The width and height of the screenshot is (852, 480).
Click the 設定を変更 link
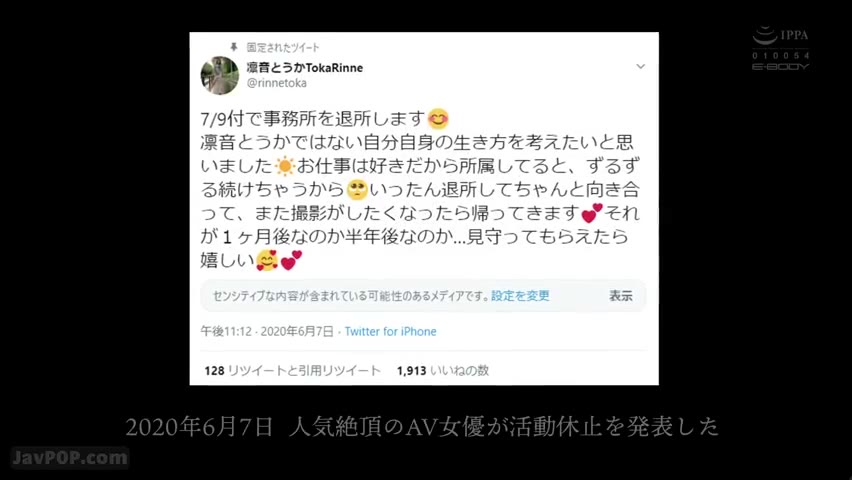pos(520,296)
